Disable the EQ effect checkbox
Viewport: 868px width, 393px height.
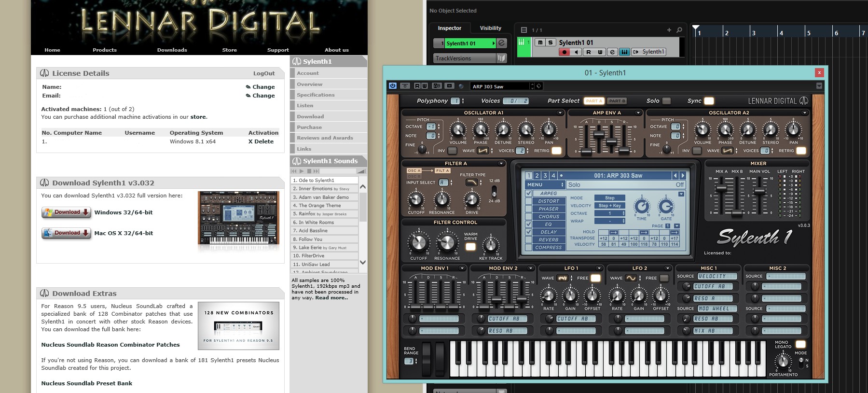pos(529,224)
